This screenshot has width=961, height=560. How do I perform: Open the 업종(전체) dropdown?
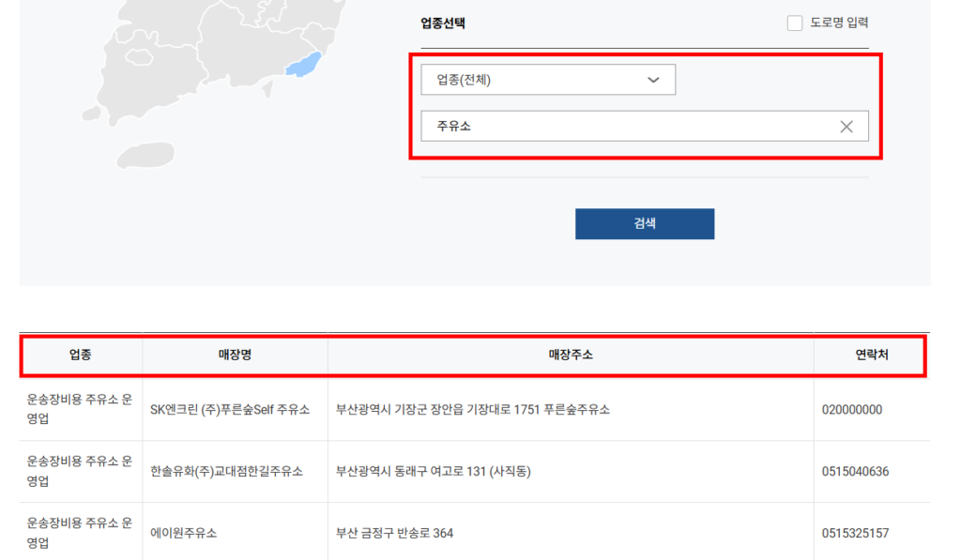point(548,80)
